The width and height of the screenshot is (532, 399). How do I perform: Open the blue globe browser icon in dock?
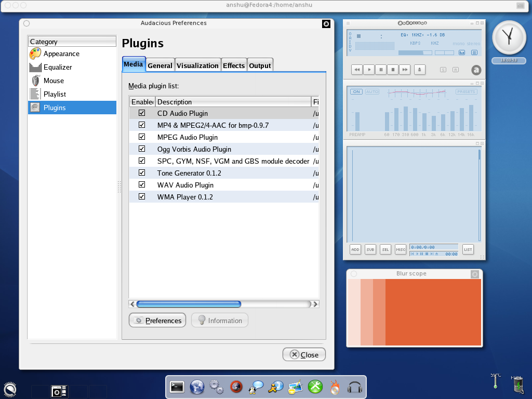coord(197,387)
